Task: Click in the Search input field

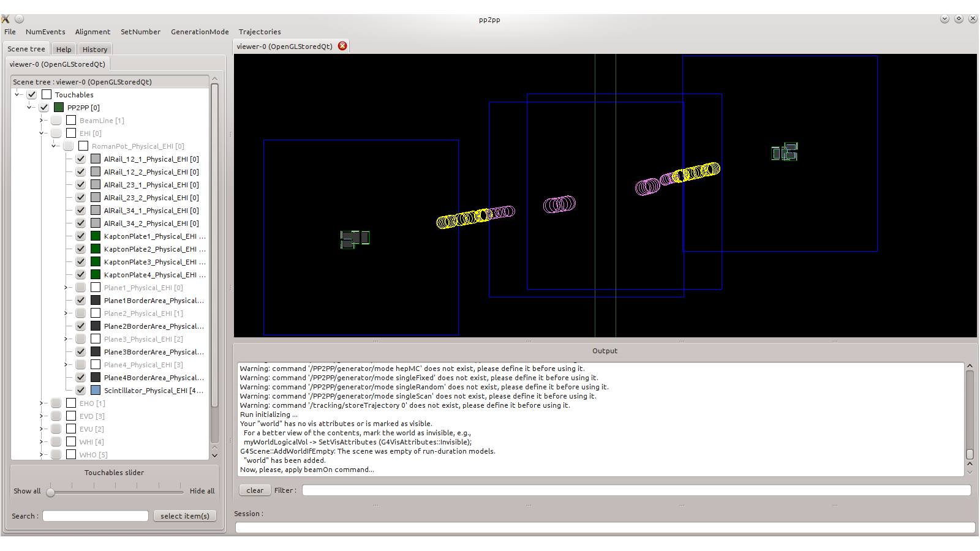Action: pos(96,516)
